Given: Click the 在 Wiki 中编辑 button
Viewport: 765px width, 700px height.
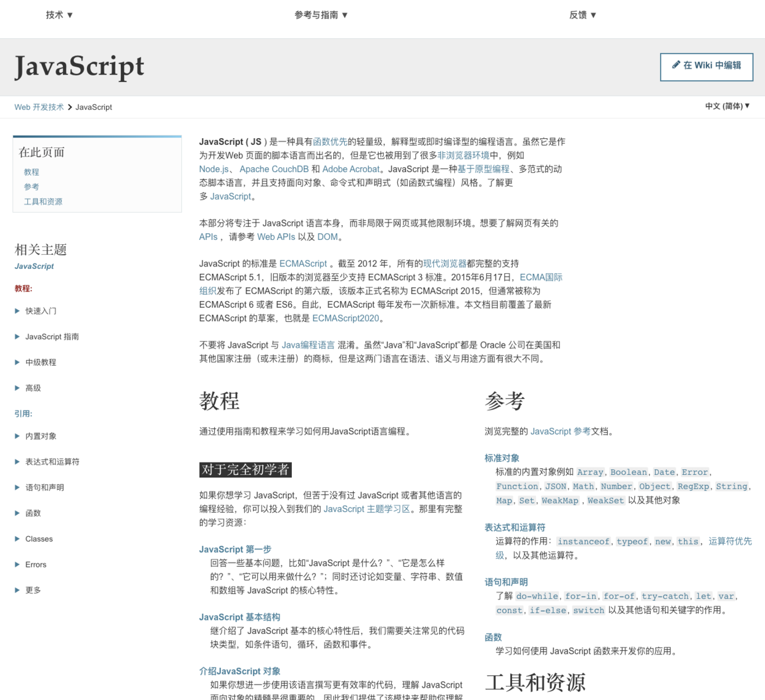Looking at the screenshot, I should [706, 67].
